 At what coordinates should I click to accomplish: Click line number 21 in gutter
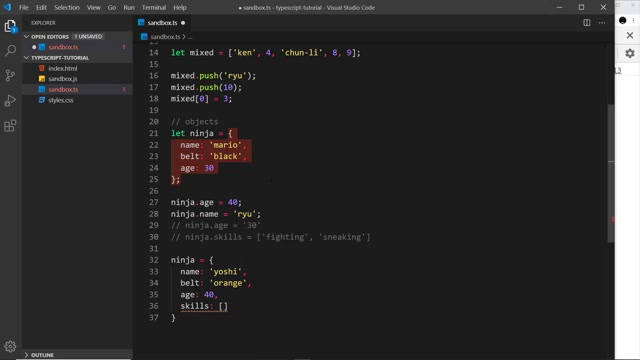pos(153,133)
